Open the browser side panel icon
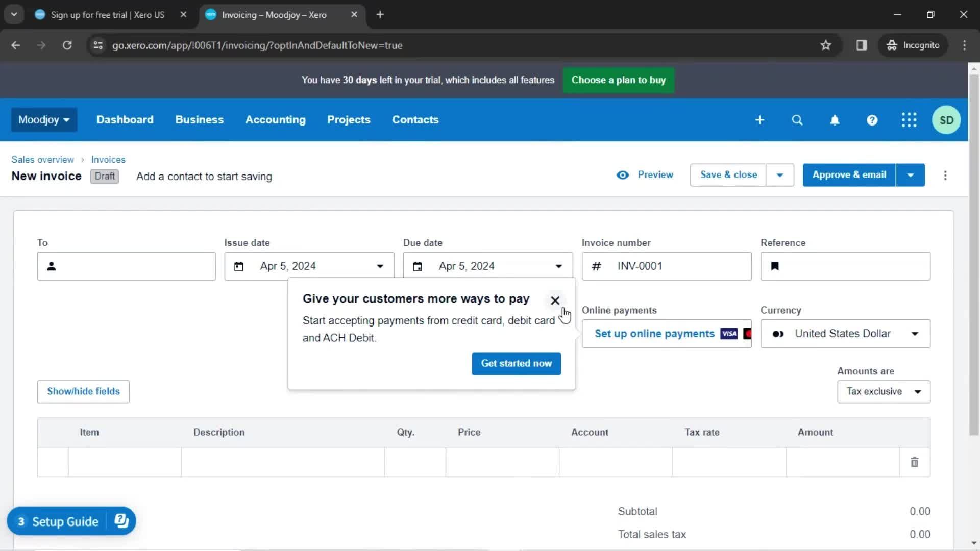This screenshot has width=980, height=551. point(862,45)
